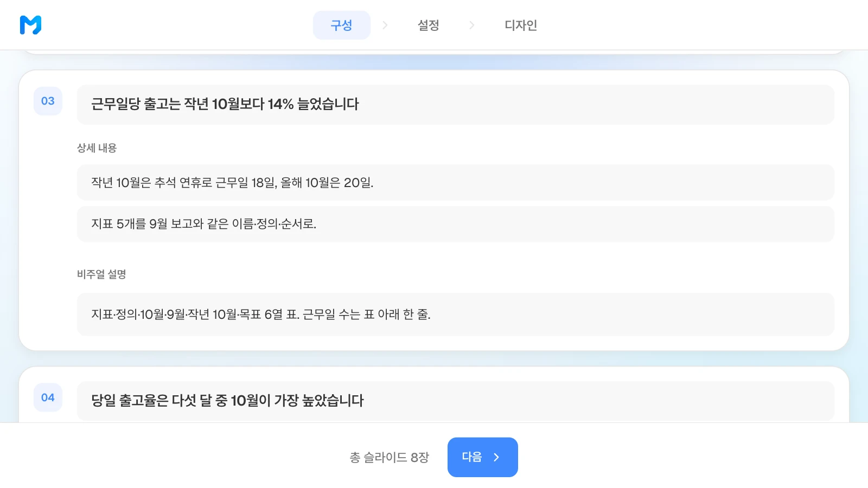Click the 비주얼 설명 label
This screenshot has width=868, height=488.
[101, 274]
